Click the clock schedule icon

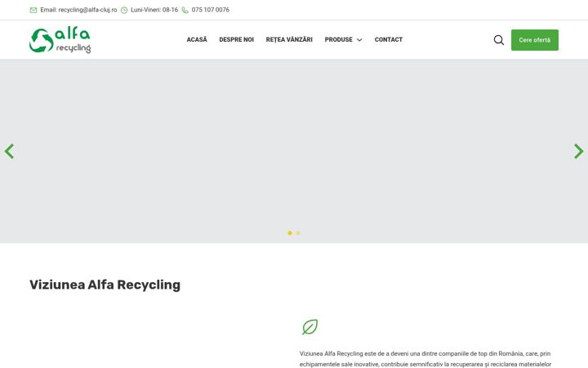(124, 10)
